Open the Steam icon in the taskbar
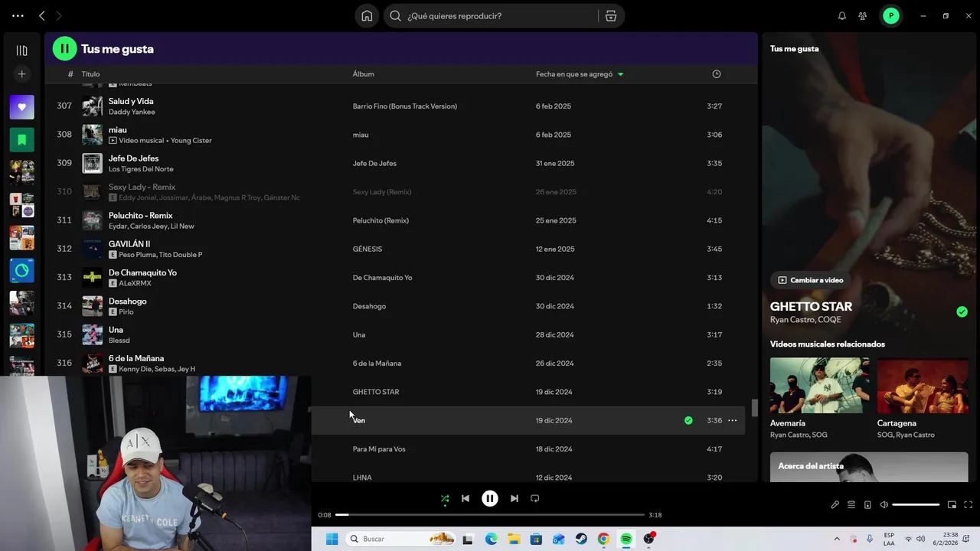980x551 pixels. (581, 539)
